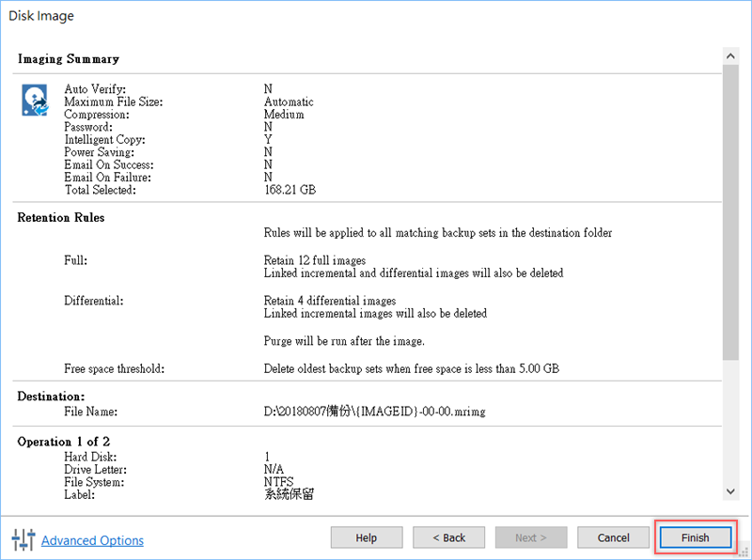Image resolution: width=752 pixels, height=560 pixels.
Task: Click the 'NTFS' file system value
Action: 278,482
